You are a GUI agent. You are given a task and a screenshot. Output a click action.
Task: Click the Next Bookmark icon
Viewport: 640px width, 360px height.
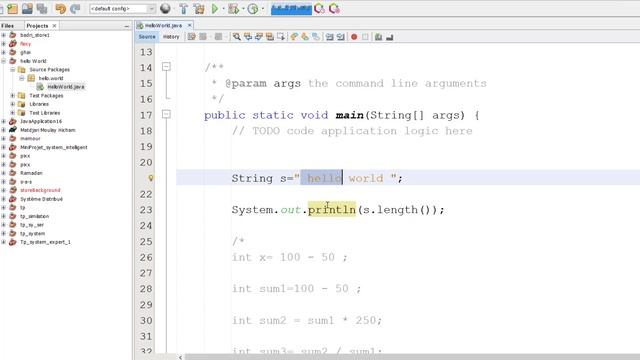tap(305, 37)
